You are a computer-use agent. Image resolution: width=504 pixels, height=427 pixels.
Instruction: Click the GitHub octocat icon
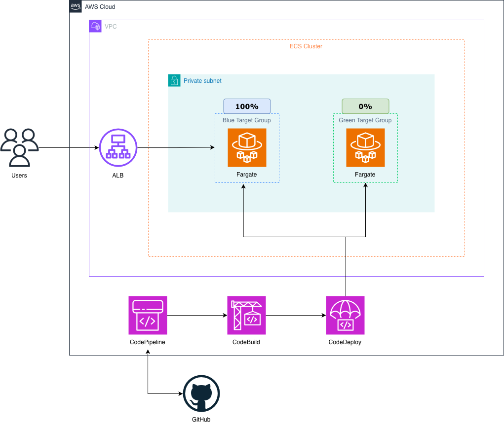pos(201,393)
